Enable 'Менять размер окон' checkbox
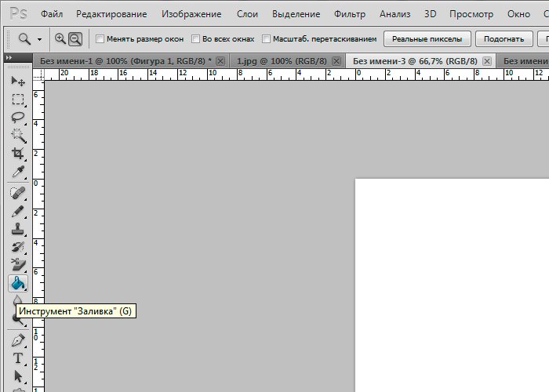 (x=100, y=38)
